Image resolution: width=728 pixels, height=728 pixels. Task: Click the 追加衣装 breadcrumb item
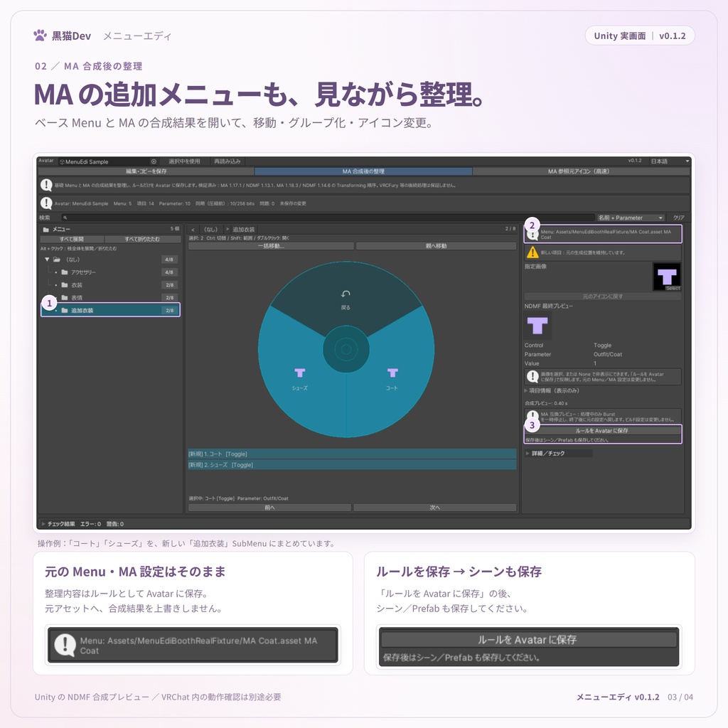[x=244, y=230]
